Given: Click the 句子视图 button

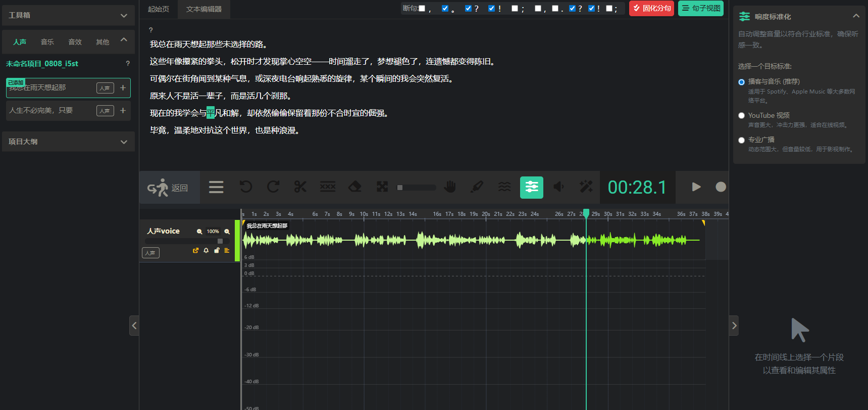Looking at the screenshot, I should (700, 9).
